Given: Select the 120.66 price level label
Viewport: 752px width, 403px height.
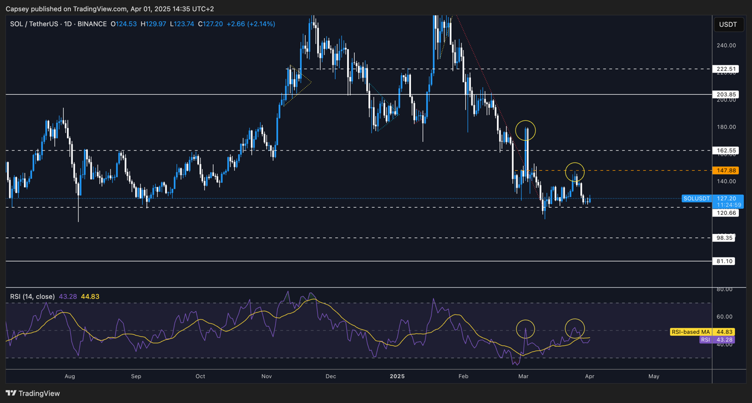Looking at the screenshot, I should click(724, 212).
